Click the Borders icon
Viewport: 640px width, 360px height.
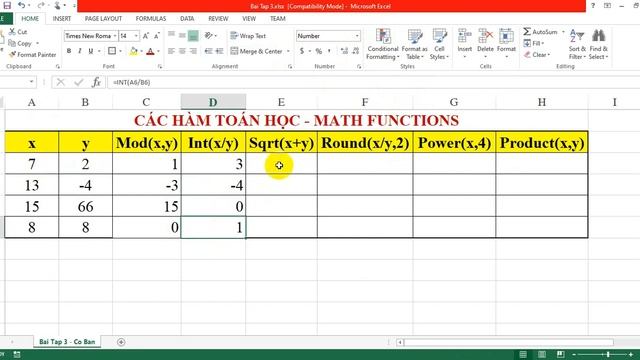click(x=112, y=51)
